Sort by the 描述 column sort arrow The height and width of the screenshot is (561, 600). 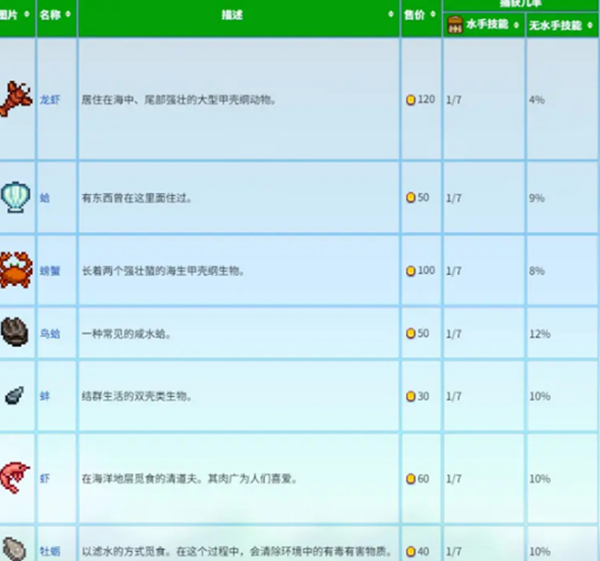click(391, 14)
